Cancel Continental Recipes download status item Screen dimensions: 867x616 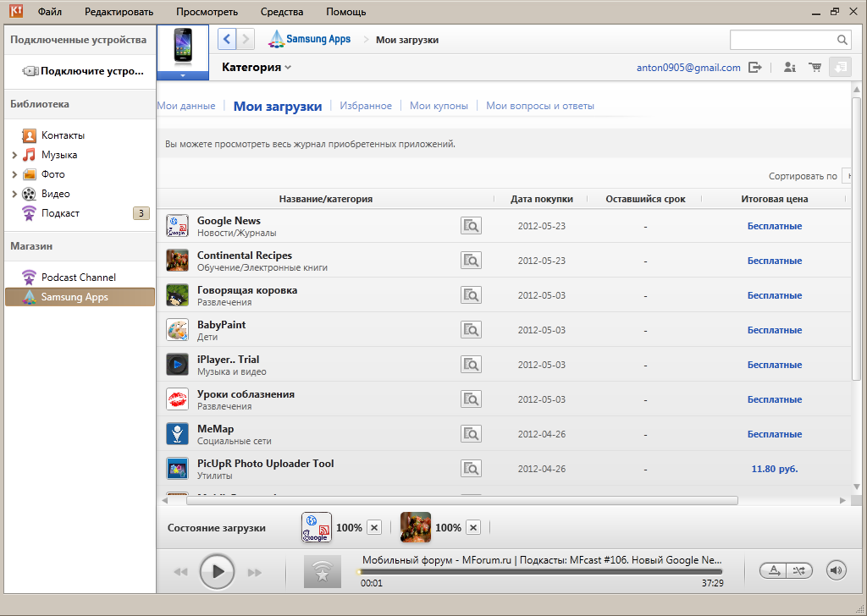click(x=473, y=528)
